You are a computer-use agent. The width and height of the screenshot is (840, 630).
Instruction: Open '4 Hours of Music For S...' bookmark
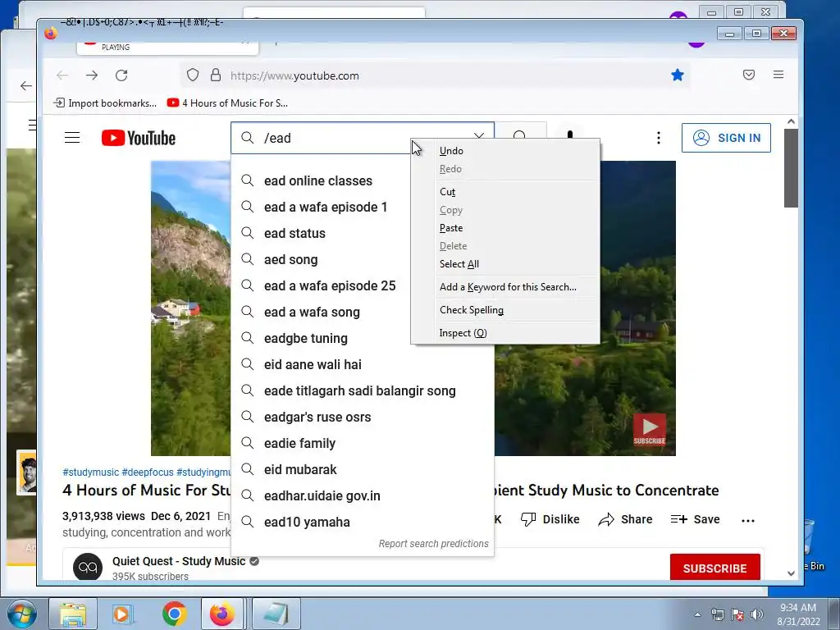[227, 103]
